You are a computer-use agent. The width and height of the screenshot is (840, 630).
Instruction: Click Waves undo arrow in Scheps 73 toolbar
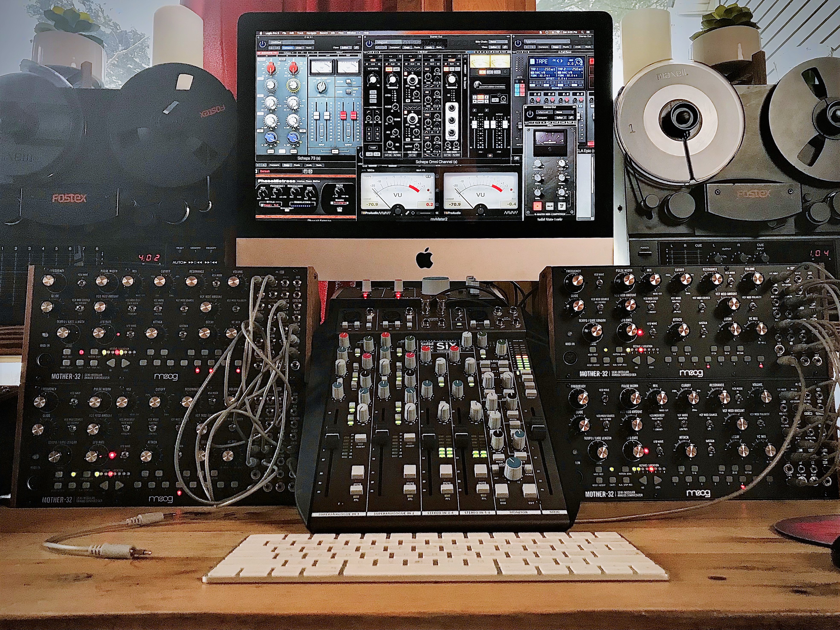click(x=302, y=53)
